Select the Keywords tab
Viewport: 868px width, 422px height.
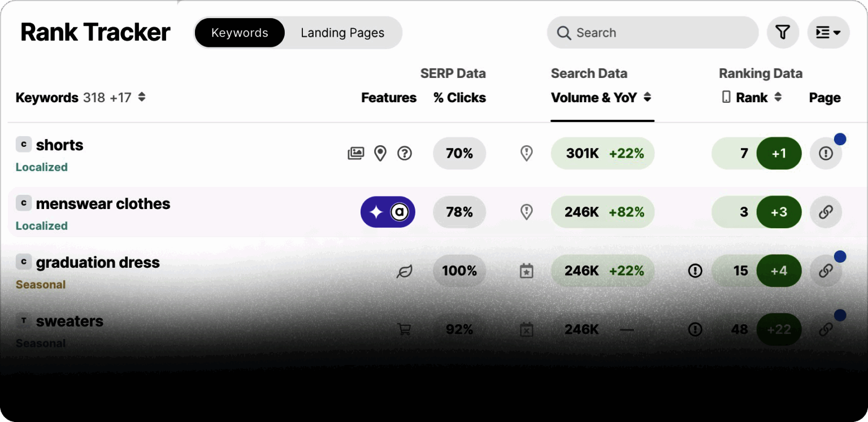(240, 33)
